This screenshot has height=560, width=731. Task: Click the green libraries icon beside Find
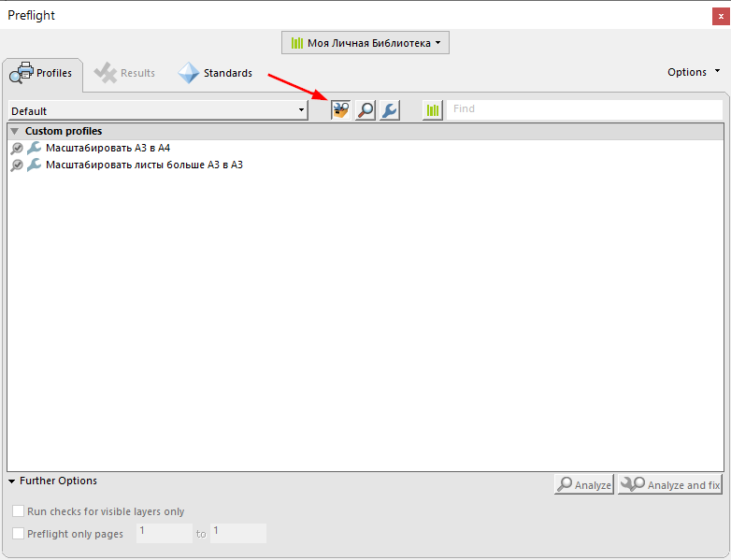(x=433, y=110)
